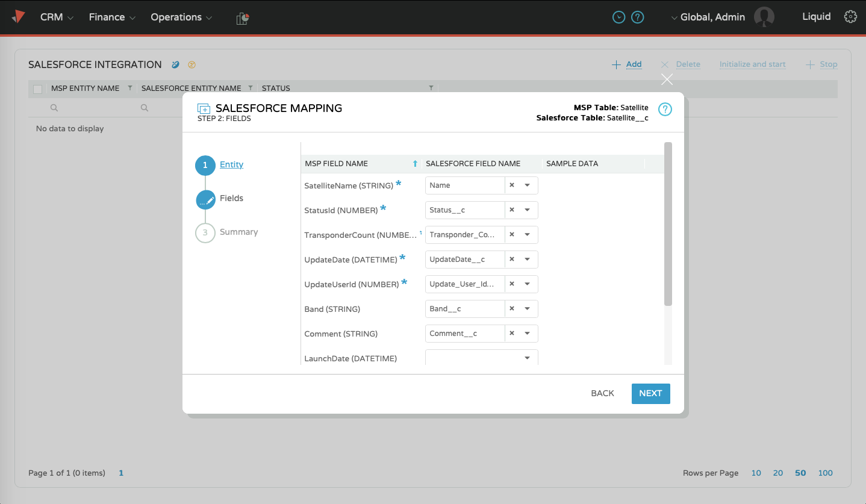Click page number 1 in pager

click(x=121, y=473)
